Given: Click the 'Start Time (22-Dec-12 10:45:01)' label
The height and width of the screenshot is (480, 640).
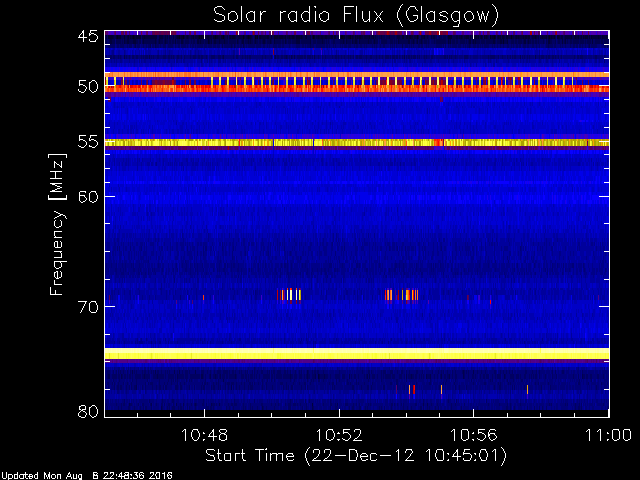Looking at the screenshot, I should [x=356, y=456].
